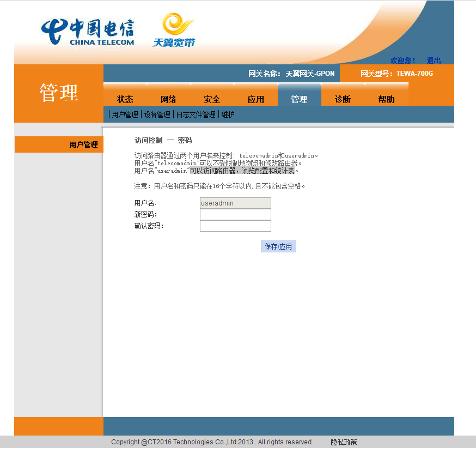Show the 帮助 tab
This screenshot has width=476, height=459.
pyautogui.click(x=386, y=99)
